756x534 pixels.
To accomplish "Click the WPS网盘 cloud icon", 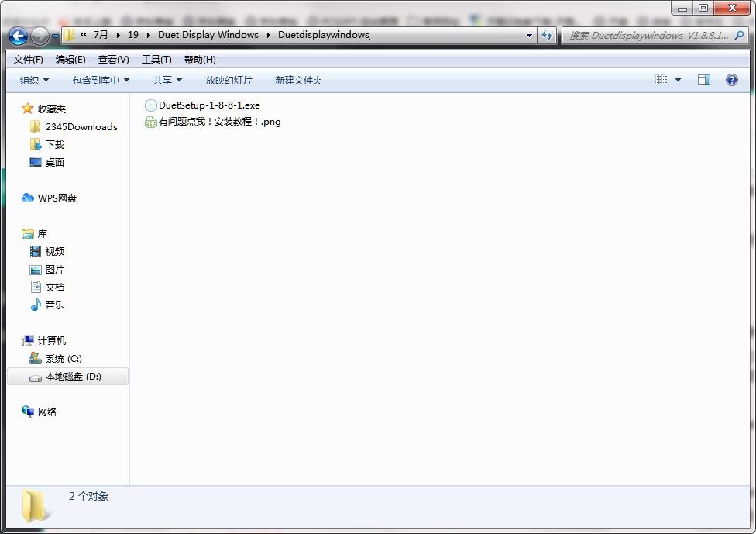I will point(27,198).
